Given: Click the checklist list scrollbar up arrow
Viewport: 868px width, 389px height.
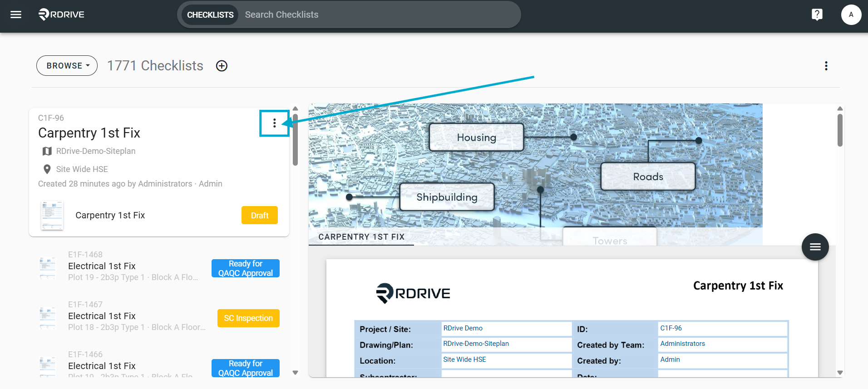Looking at the screenshot, I should pos(295,108).
